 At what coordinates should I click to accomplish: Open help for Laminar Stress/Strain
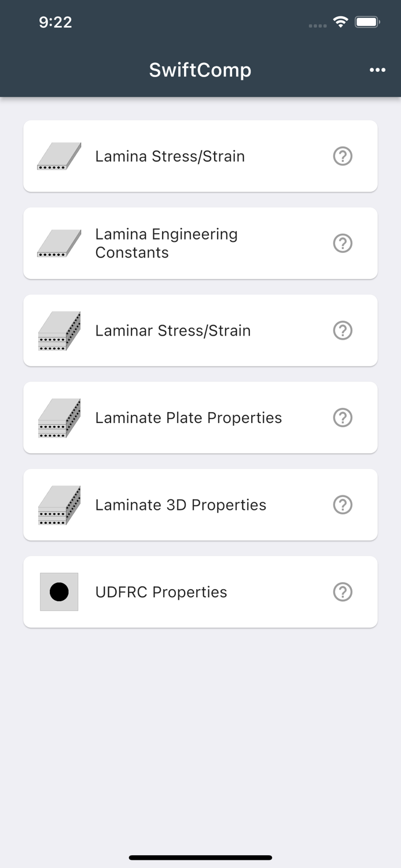(343, 330)
